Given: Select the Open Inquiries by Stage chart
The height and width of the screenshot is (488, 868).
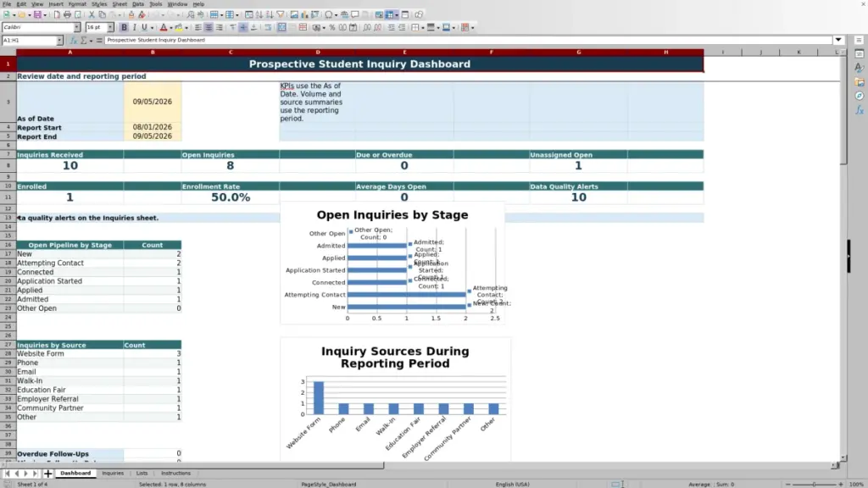Looking at the screenshot, I should (x=392, y=263).
